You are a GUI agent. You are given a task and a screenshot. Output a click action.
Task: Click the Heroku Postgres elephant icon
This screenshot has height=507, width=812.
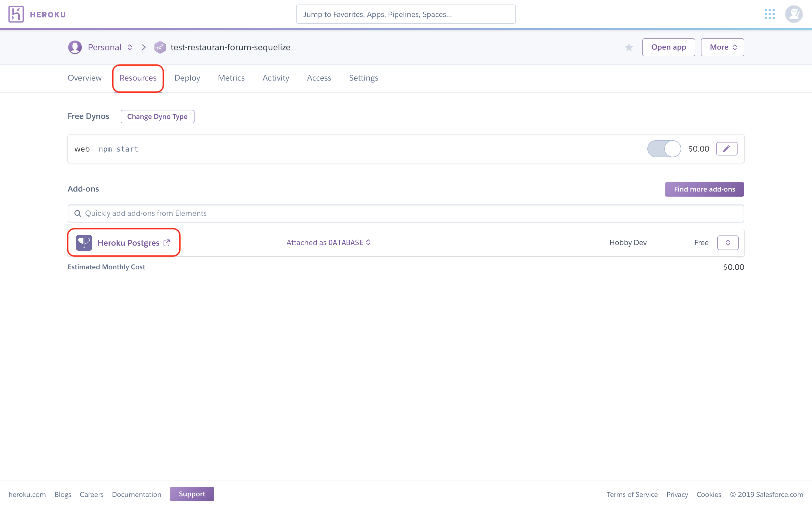tap(84, 243)
